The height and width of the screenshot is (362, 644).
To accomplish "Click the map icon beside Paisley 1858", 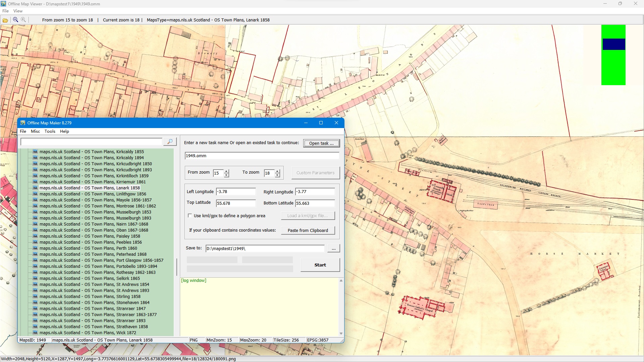I will coord(35,236).
